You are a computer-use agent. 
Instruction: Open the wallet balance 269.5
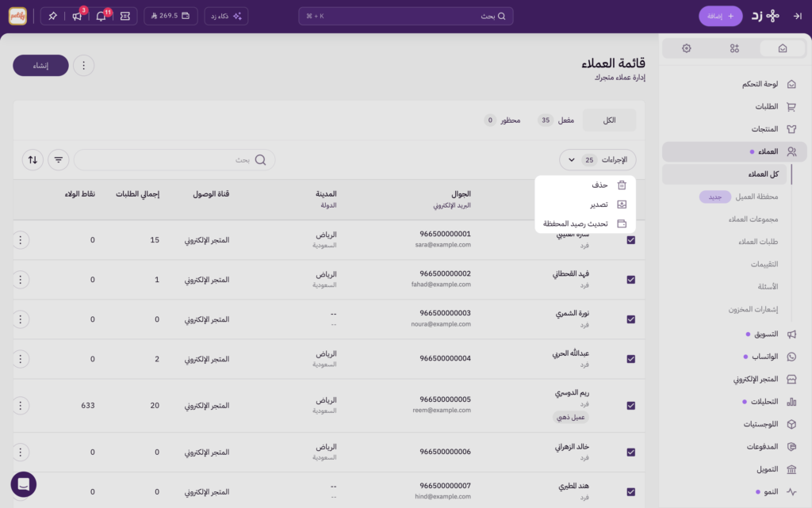pos(170,16)
